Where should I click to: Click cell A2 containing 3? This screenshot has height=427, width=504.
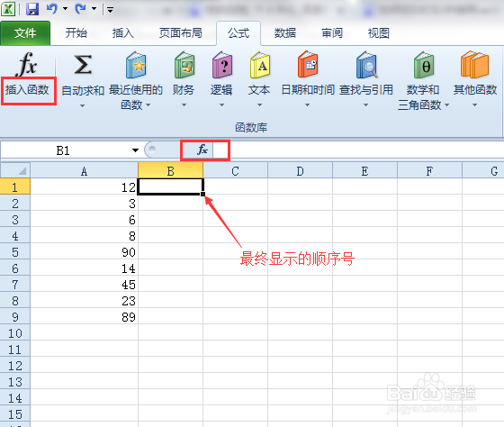pyautogui.click(x=85, y=203)
